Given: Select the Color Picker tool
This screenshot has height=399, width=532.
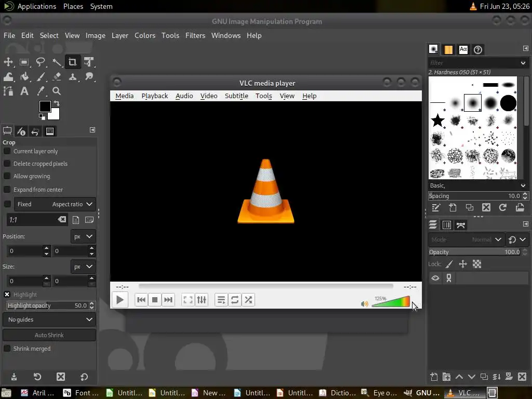Looking at the screenshot, I should tap(41, 91).
